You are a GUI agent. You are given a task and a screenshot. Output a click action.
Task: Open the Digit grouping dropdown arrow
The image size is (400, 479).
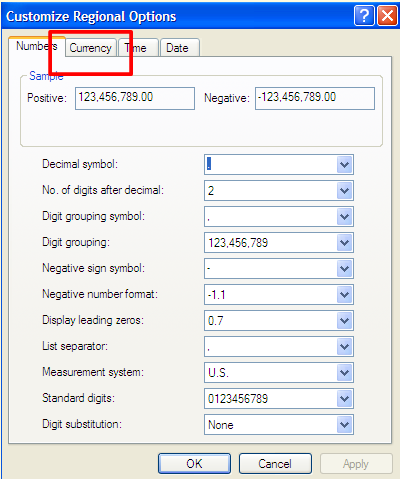tap(344, 243)
